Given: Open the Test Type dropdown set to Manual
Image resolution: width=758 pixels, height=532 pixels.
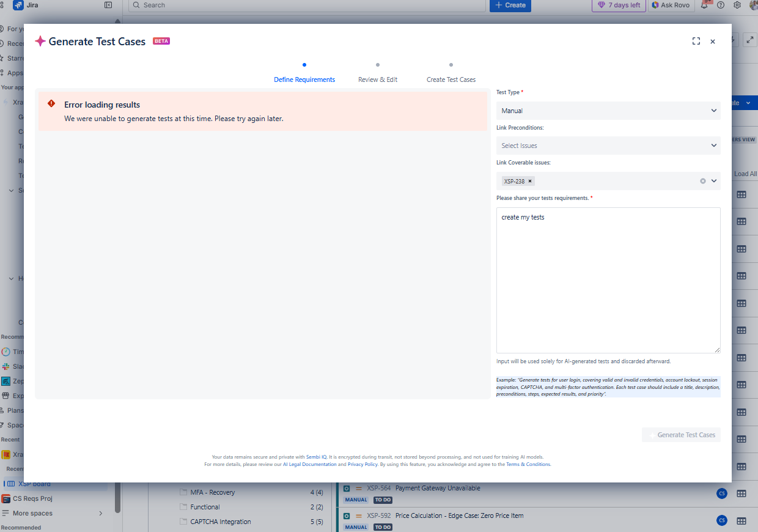Looking at the screenshot, I should click(608, 111).
